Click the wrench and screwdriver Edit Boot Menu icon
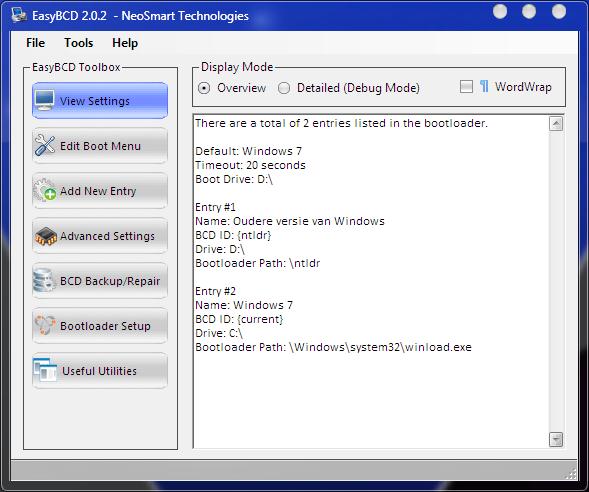 45,145
